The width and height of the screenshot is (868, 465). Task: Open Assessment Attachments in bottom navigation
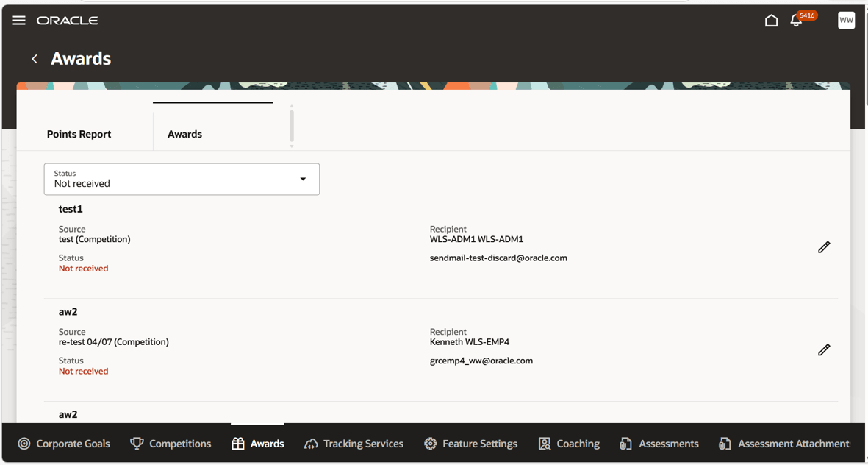(785, 444)
